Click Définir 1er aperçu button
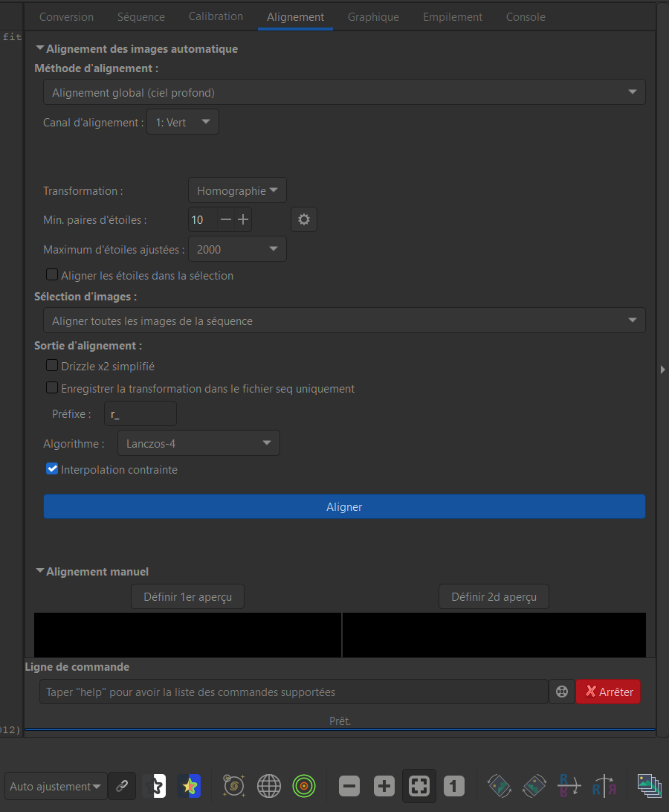Viewport: 669px width, 812px height. pyautogui.click(x=187, y=596)
